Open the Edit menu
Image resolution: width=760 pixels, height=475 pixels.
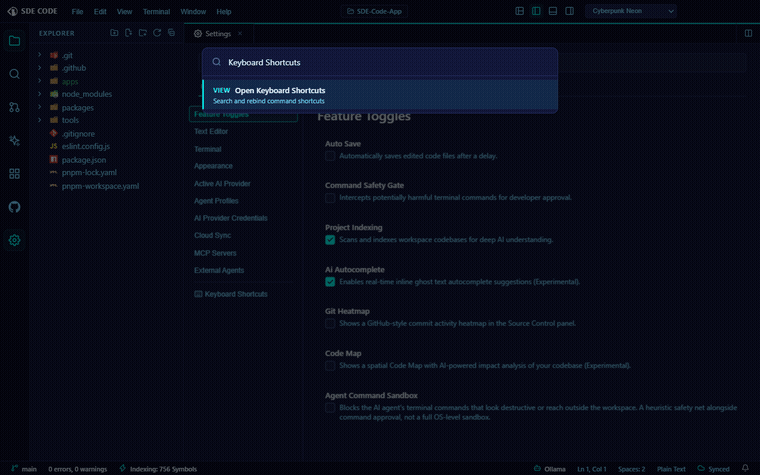[100, 12]
